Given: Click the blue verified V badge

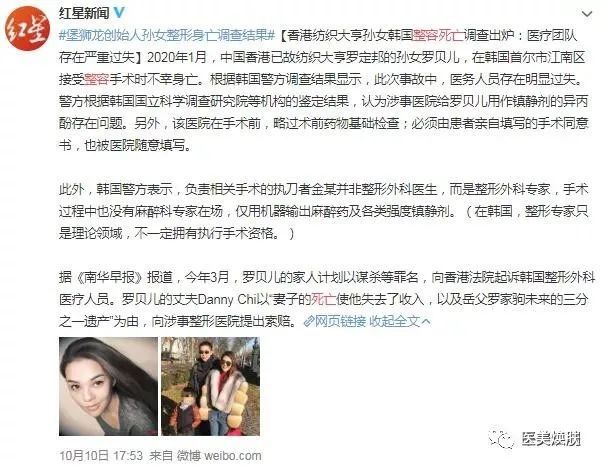Looking at the screenshot, I should [x=119, y=13].
